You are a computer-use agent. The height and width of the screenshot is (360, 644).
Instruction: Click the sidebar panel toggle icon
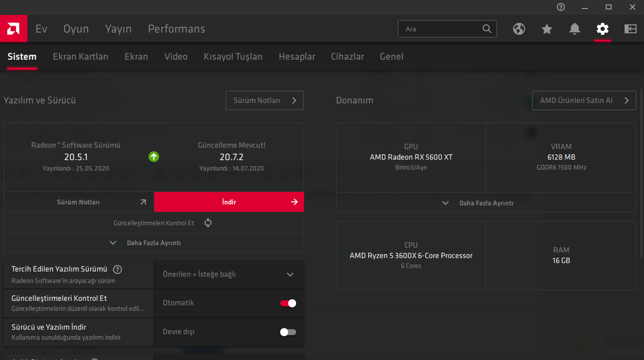[x=631, y=29]
